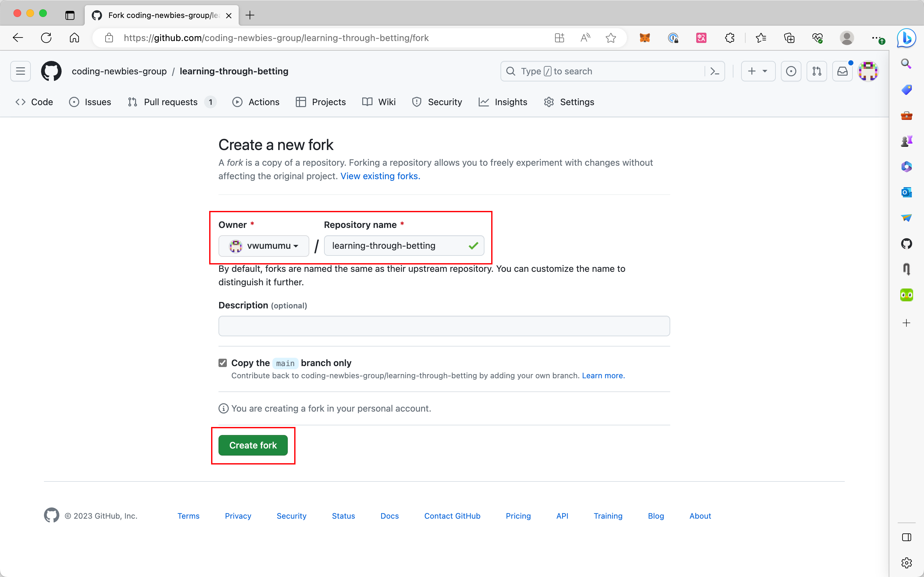Open the pull requests icon in header

tap(817, 71)
